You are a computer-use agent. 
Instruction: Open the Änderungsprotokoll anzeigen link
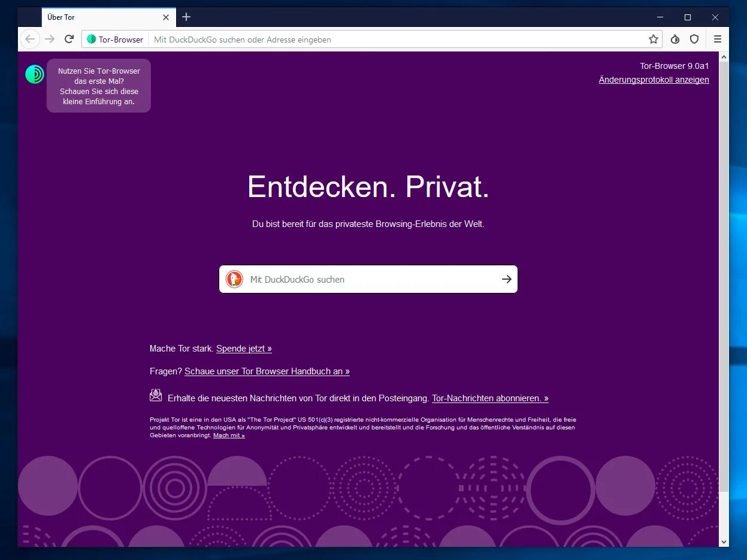coord(654,80)
